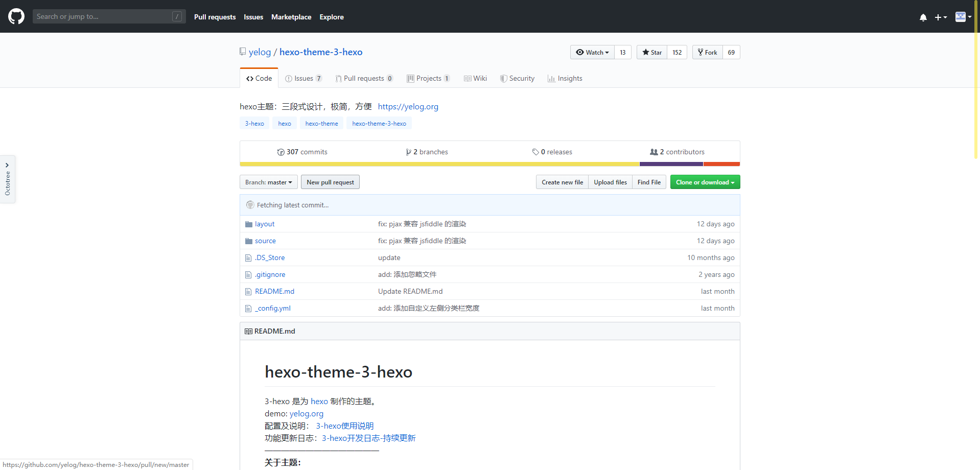Click the red language bar segment
Screen dimensions: 980x470
pyautogui.click(x=722, y=164)
